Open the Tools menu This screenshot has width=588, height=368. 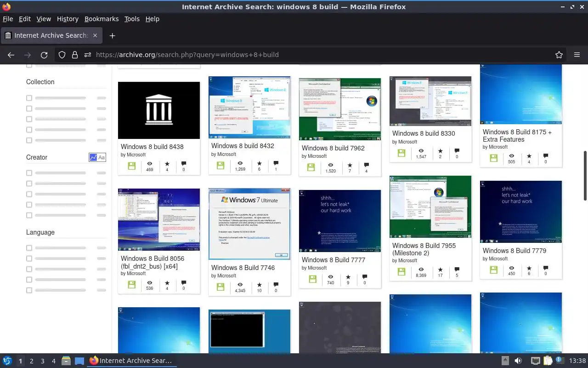click(x=132, y=19)
